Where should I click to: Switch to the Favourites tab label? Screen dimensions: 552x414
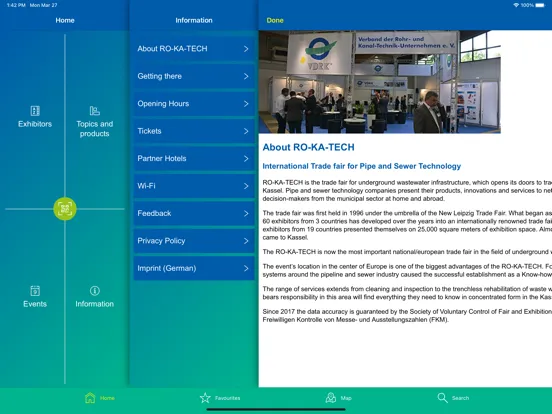point(227,398)
